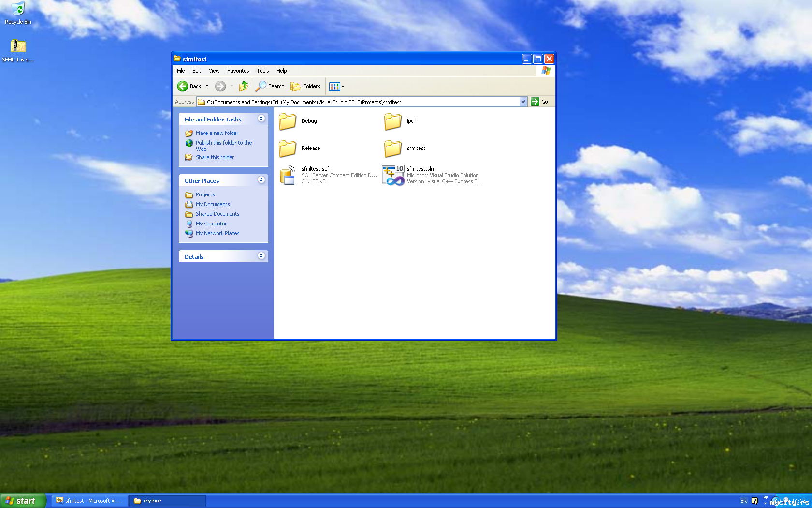The image size is (812, 508).
Task: Open the Debug folder
Action: coord(288,121)
